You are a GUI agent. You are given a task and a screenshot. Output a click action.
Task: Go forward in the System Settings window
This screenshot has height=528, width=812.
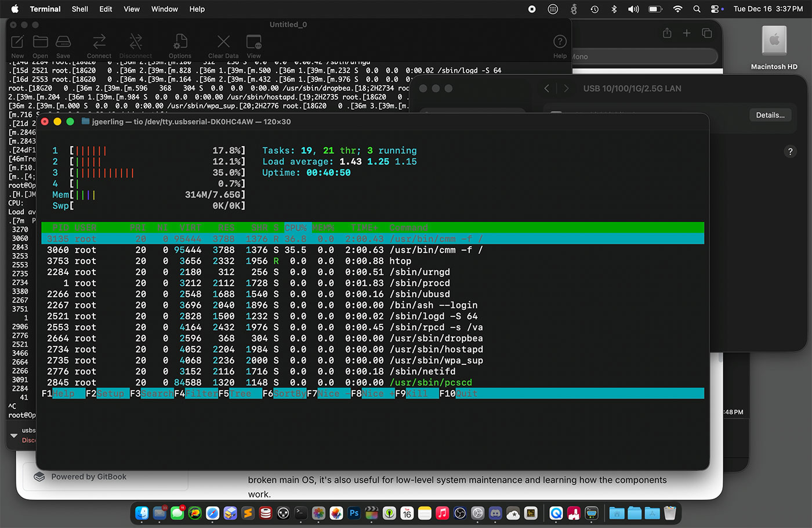[566, 88]
